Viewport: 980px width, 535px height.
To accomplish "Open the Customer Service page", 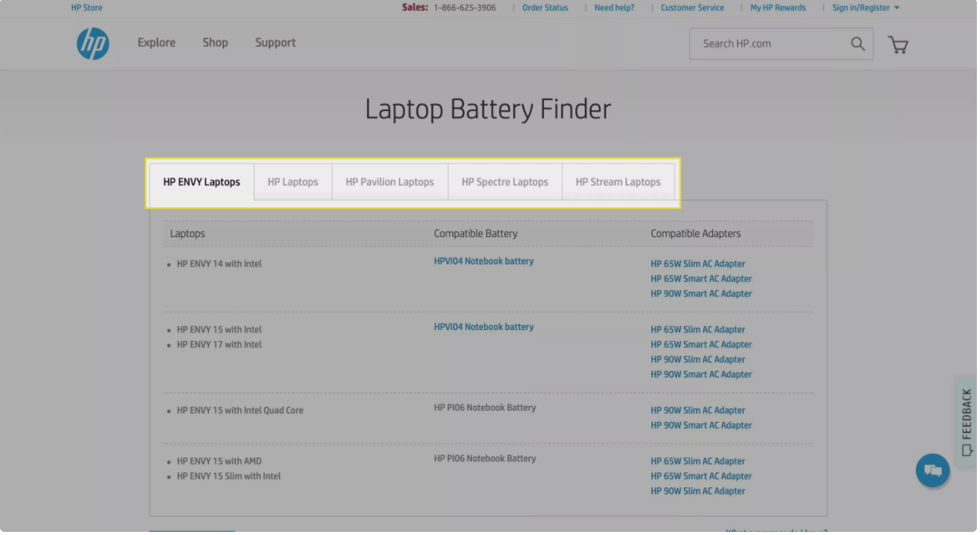I will click(692, 7).
